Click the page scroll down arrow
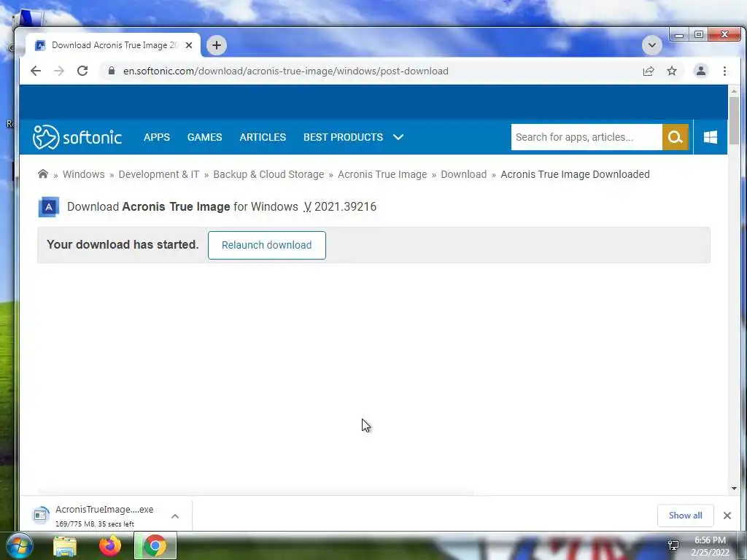The image size is (747, 560). pos(734,488)
